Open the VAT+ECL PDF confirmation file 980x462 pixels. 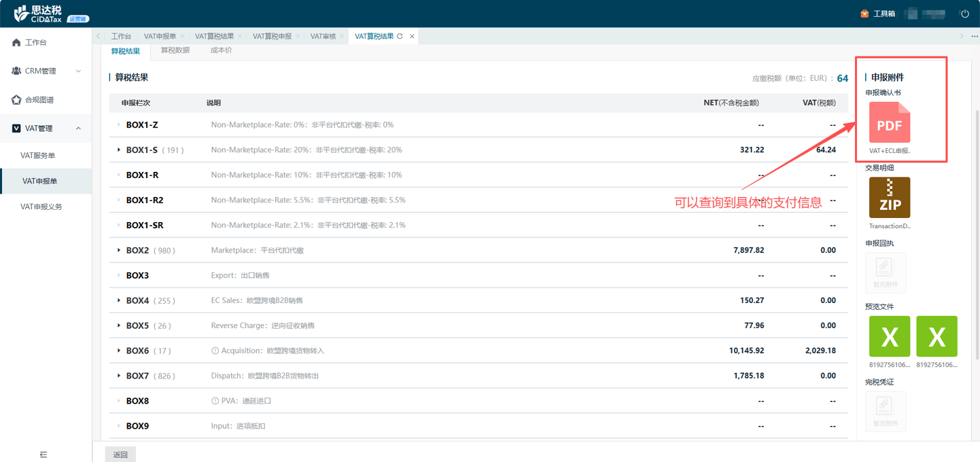889,123
